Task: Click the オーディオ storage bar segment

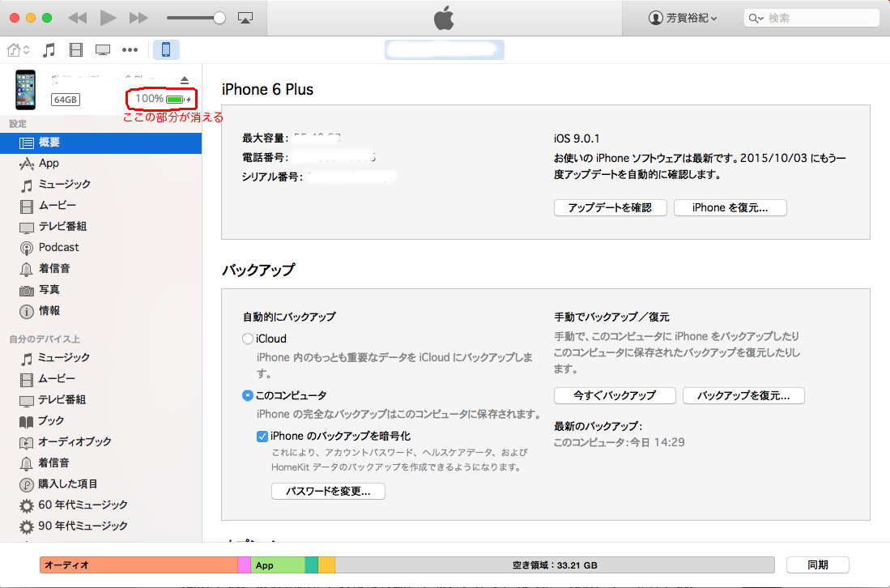Action: (138, 565)
